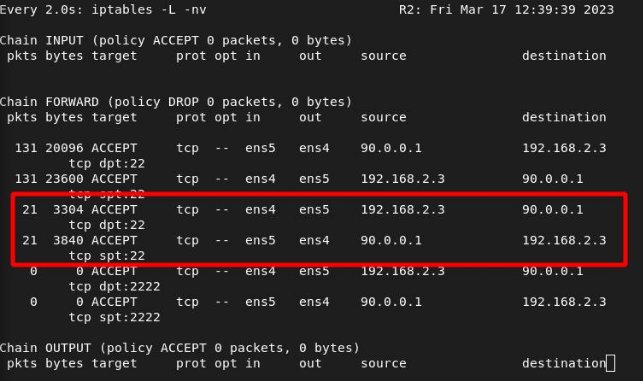This screenshot has height=381, width=643.
Task: Click the 'target' column header under OUTPUT chain
Action: pyautogui.click(x=114, y=364)
